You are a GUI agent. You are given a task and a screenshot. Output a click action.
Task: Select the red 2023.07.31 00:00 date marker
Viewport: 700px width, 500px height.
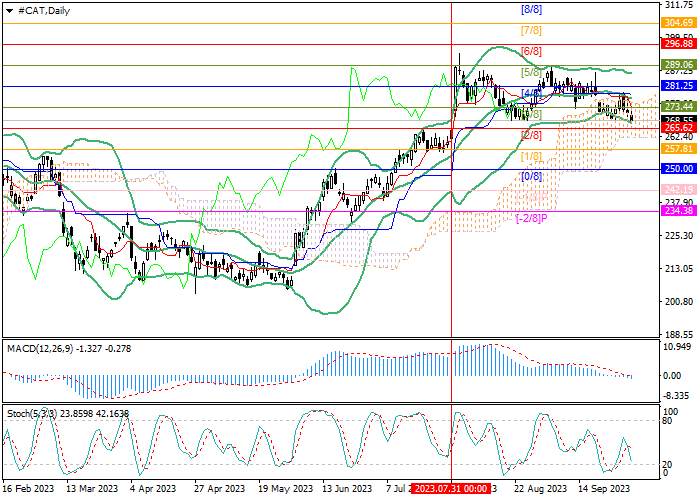click(x=451, y=488)
